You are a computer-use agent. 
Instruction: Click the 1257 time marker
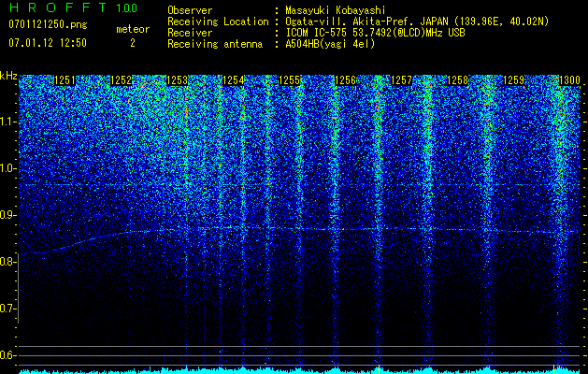[x=401, y=80]
